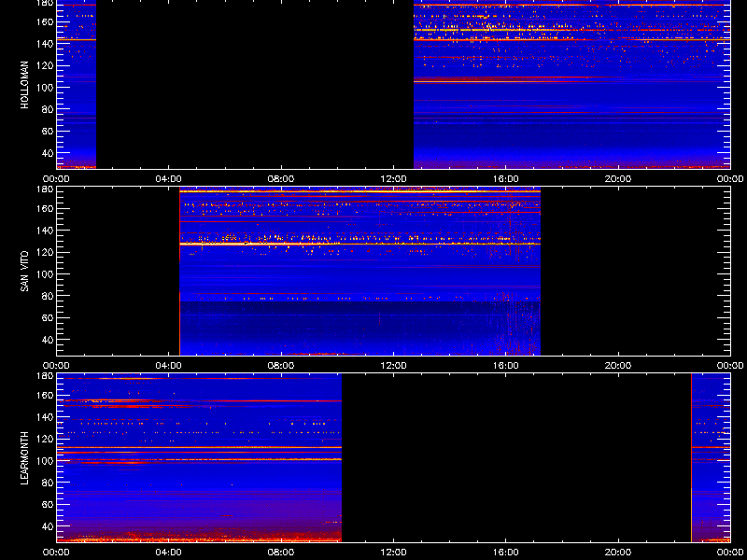Select the 20:00 time label under Holloman panel
This screenshot has width=747, height=560.
tap(618, 179)
